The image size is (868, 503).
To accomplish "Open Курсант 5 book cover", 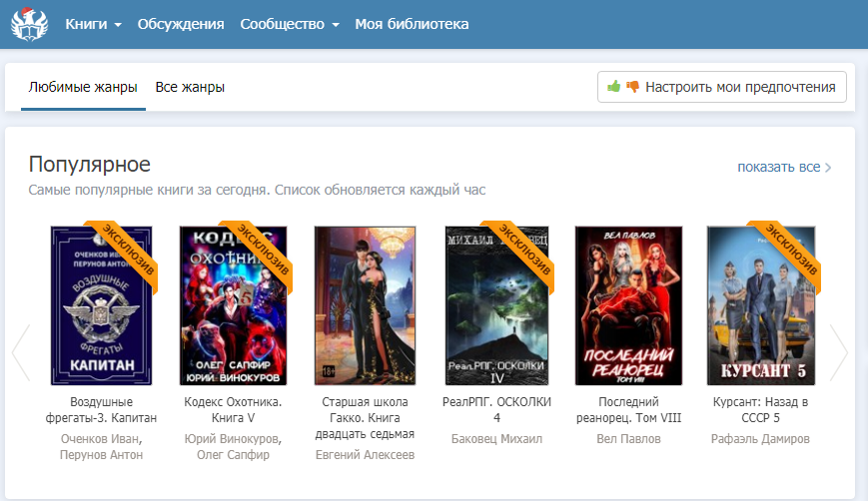I will point(759,304).
